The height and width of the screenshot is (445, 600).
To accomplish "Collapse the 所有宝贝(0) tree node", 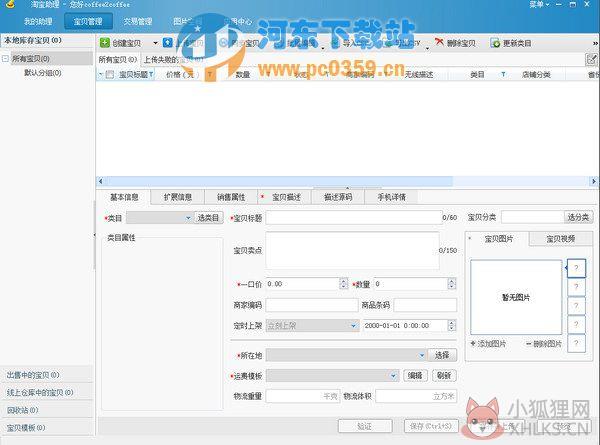I will click(5, 59).
